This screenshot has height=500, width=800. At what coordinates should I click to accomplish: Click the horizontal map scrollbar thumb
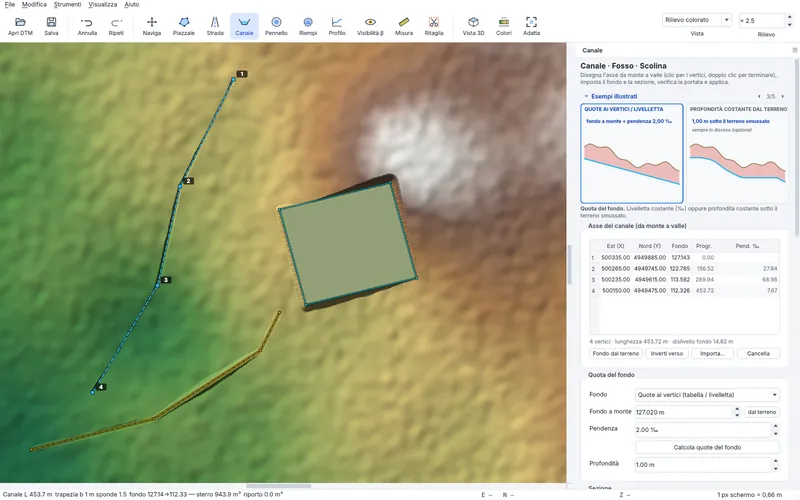279,486
